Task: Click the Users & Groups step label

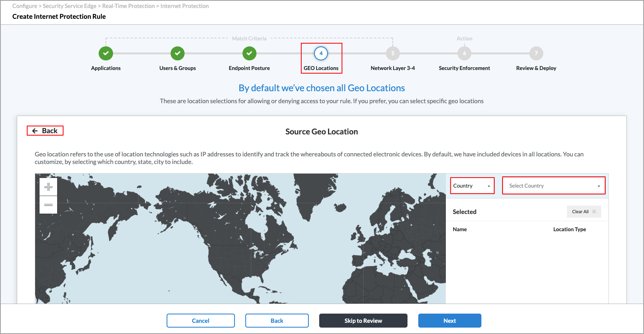Action: point(177,68)
